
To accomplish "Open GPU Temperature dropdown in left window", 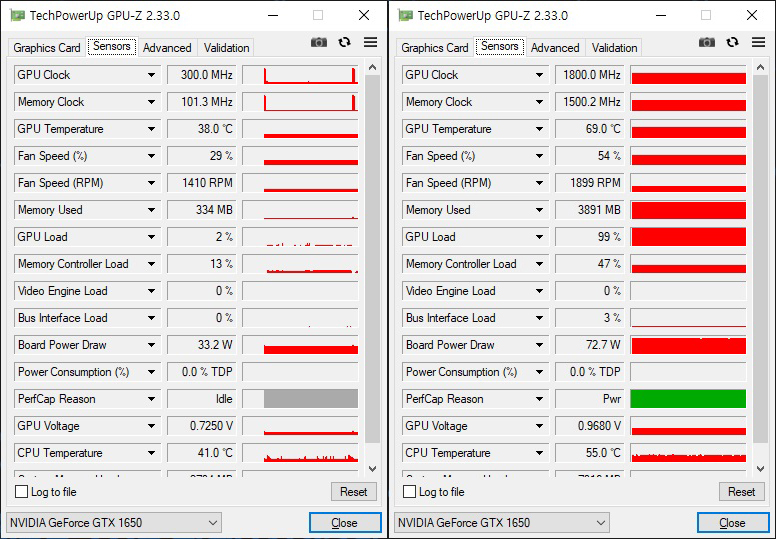I will [151, 129].
